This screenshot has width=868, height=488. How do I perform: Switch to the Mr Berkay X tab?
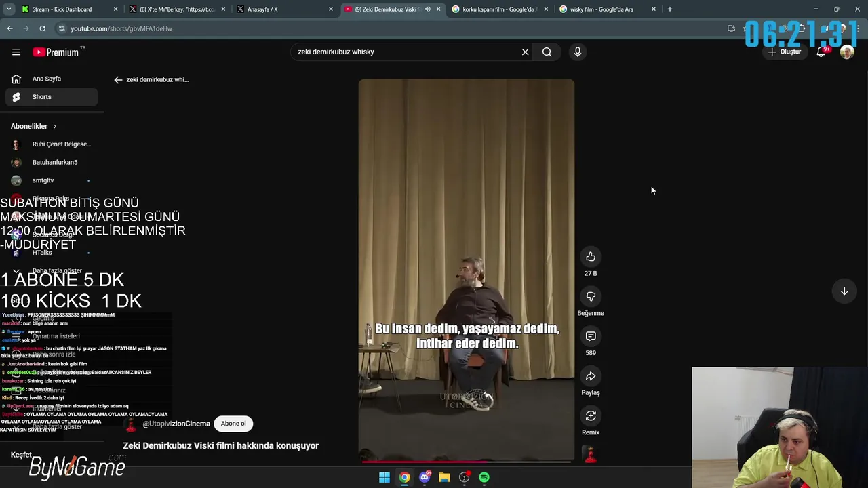pyautogui.click(x=176, y=9)
